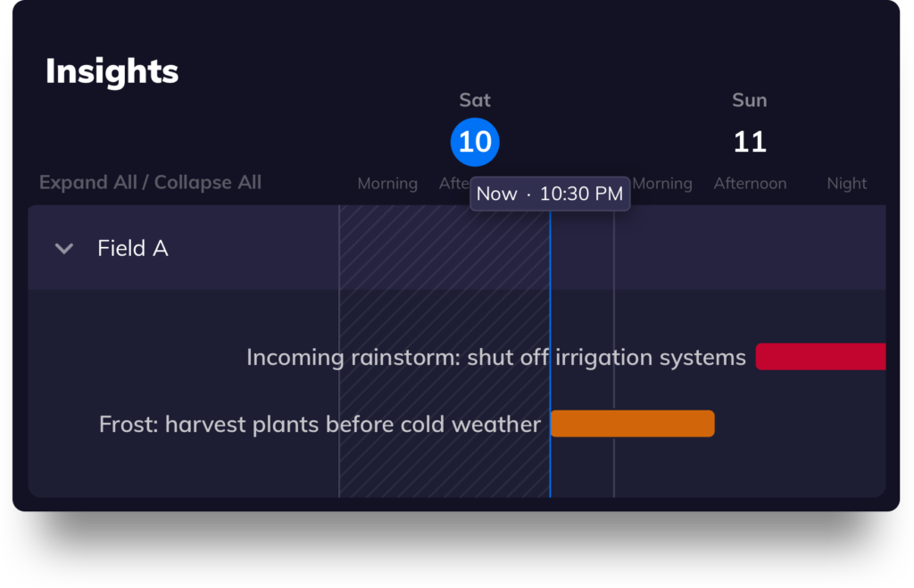Click Sunday's Morning time label
Image resolution: width=914 pixels, height=588 pixels.
[662, 183]
